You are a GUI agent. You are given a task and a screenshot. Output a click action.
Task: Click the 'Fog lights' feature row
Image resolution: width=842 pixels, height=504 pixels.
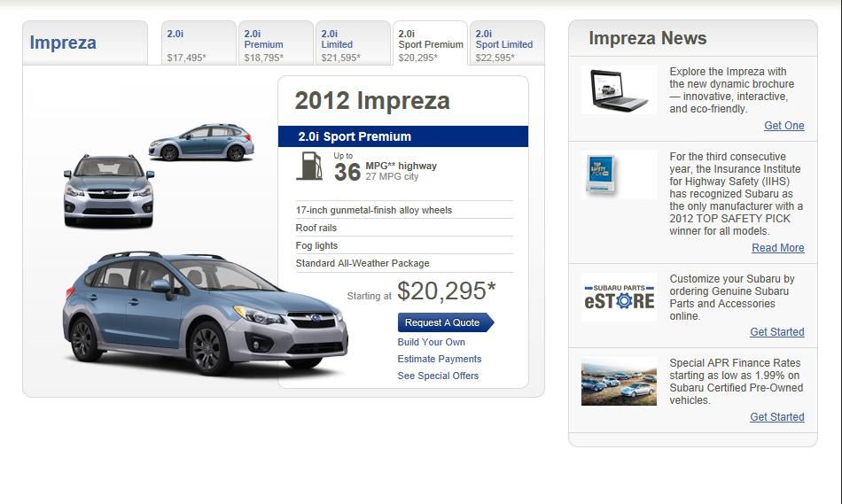click(404, 245)
